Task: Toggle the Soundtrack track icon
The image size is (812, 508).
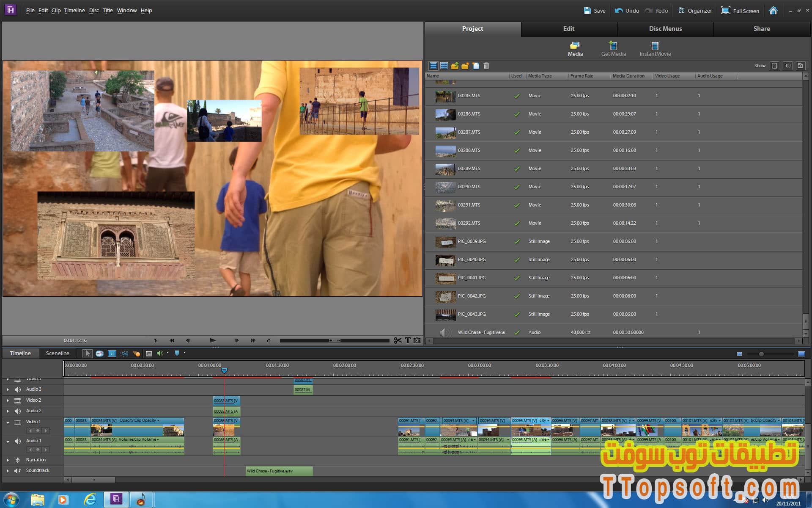Action: pos(18,471)
